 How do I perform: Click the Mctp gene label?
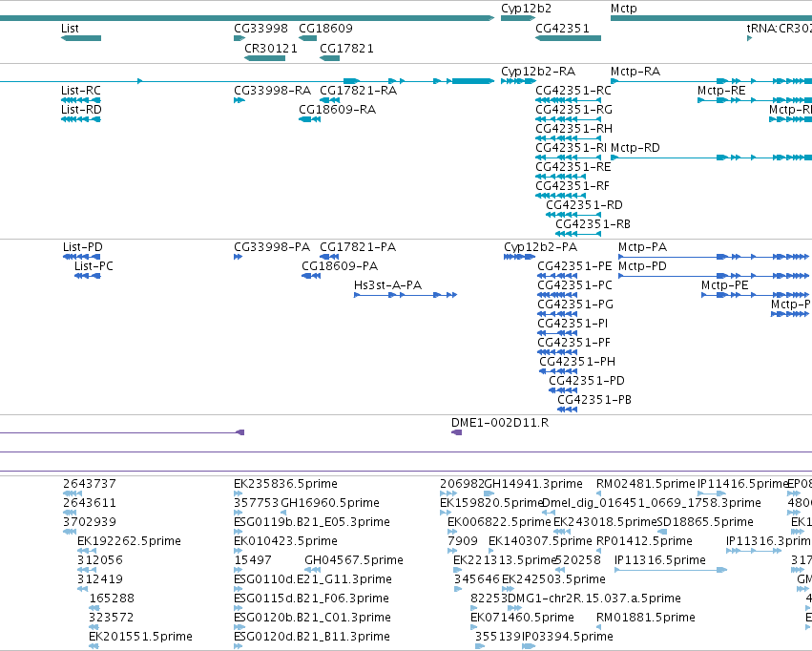(623, 9)
